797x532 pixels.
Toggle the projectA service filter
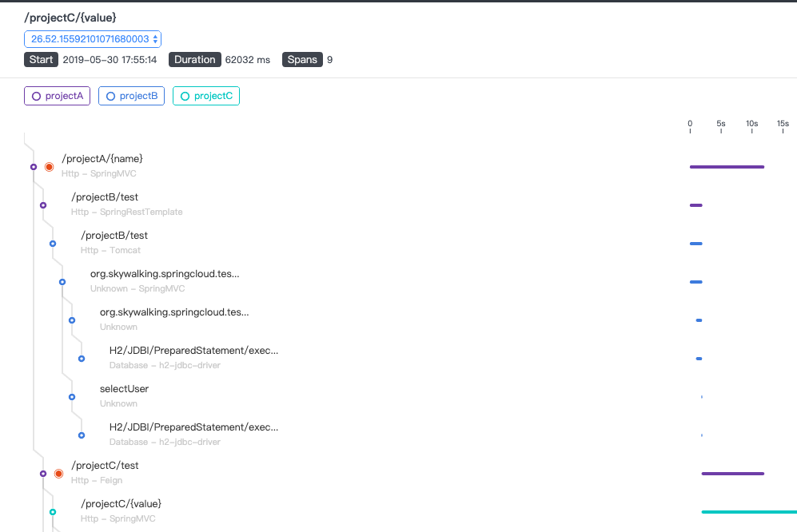coord(57,96)
